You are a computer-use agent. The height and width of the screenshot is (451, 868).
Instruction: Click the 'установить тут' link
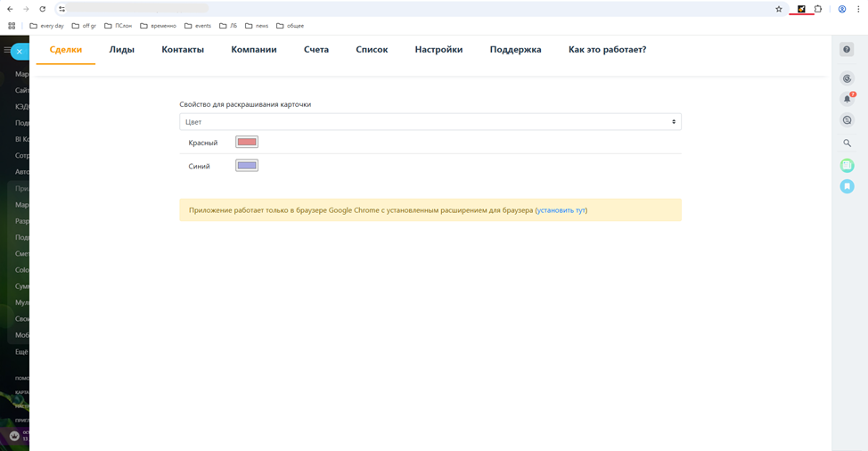click(x=561, y=210)
